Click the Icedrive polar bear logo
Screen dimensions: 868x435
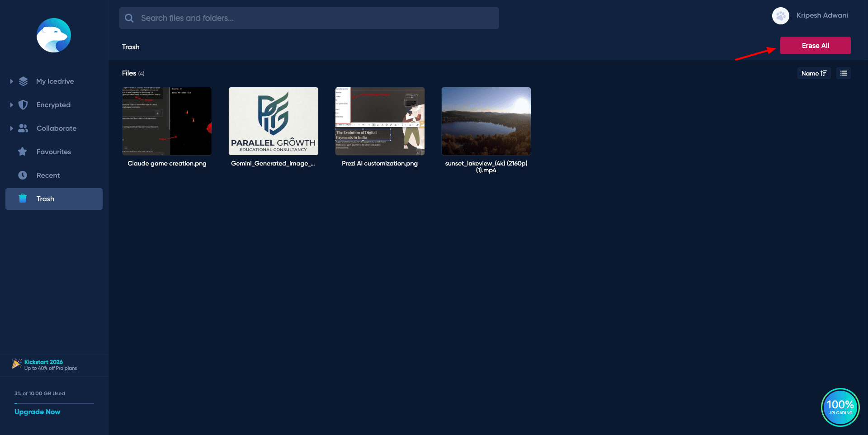pyautogui.click(x=54, y=35)
